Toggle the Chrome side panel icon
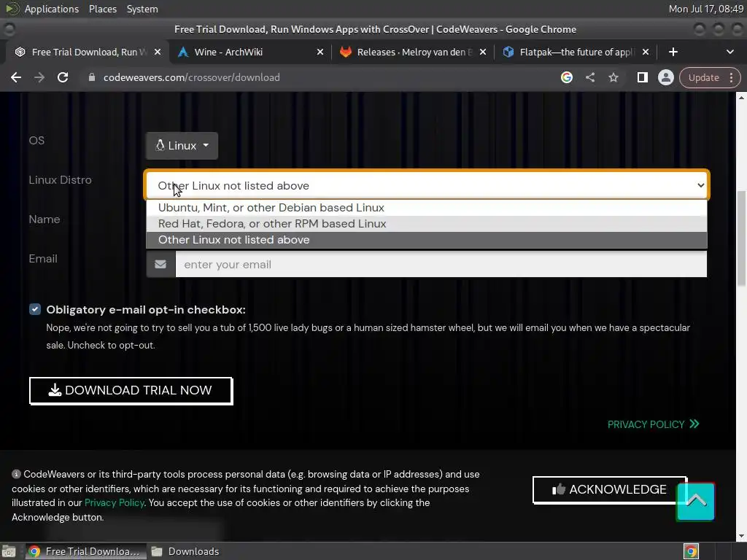747x560 pixels. click(642, 77)
